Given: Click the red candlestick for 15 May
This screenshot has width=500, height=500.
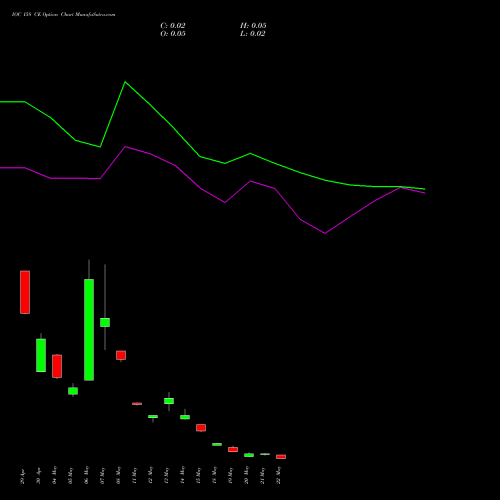Looking at the screenshot, I should 201,428.
